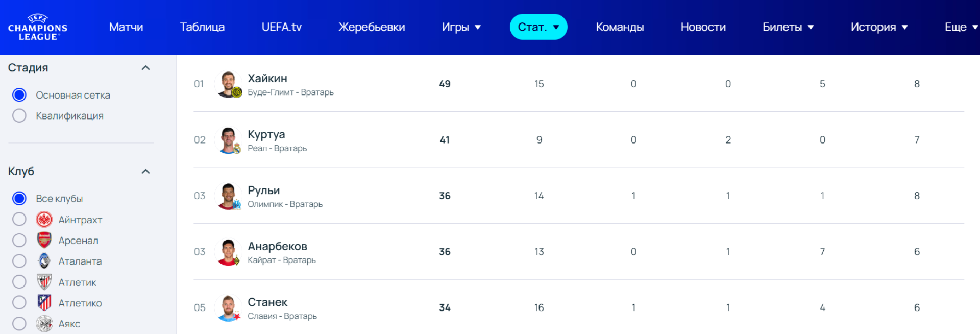The height and width of the screenshot is (334, 980).
Task: Click the Atalanta (Аталанта) club crest
Action: pos(44,261)
